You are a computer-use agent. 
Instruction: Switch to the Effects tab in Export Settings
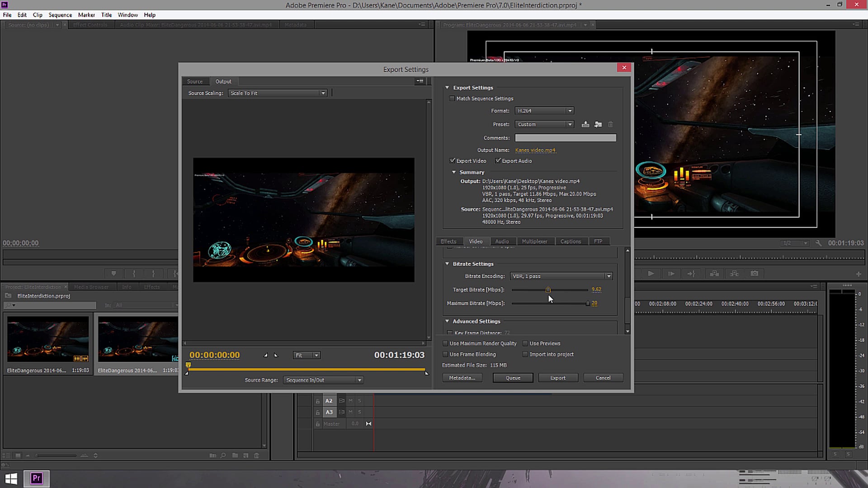pos(448,241)
